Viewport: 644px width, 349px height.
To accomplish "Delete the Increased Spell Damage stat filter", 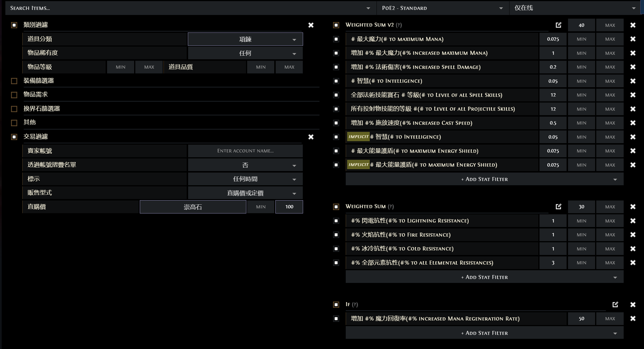I will (633, 67).
